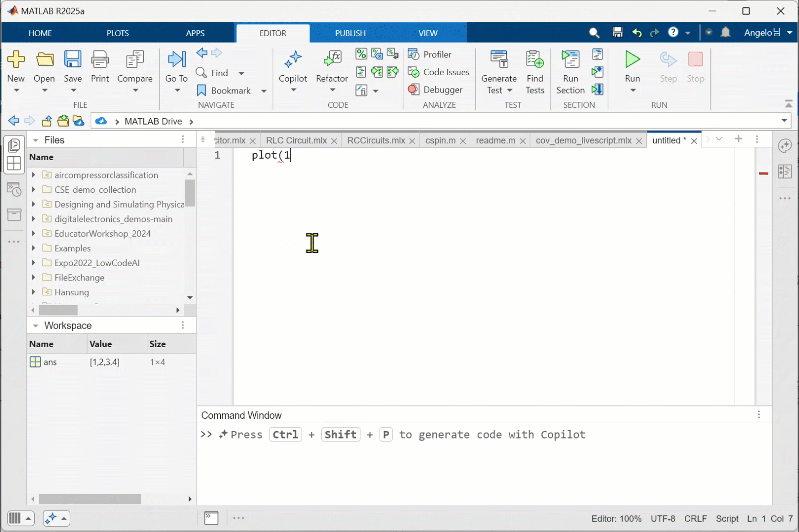
Task: Expand the FileExchange folder
Action: pos(33,277)
